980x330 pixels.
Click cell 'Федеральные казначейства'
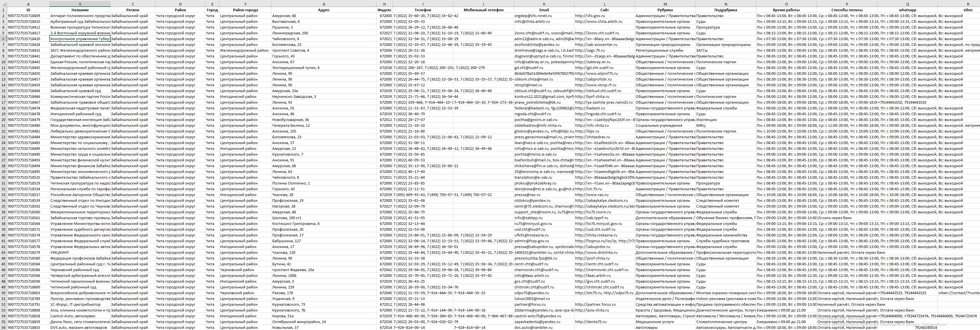[726, 235]
